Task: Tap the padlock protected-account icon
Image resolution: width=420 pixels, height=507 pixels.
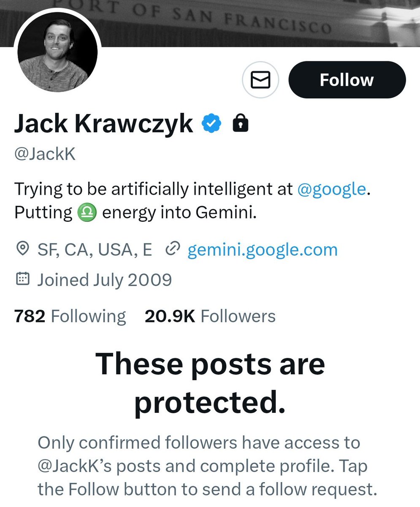Action: [x=240, y=124]
